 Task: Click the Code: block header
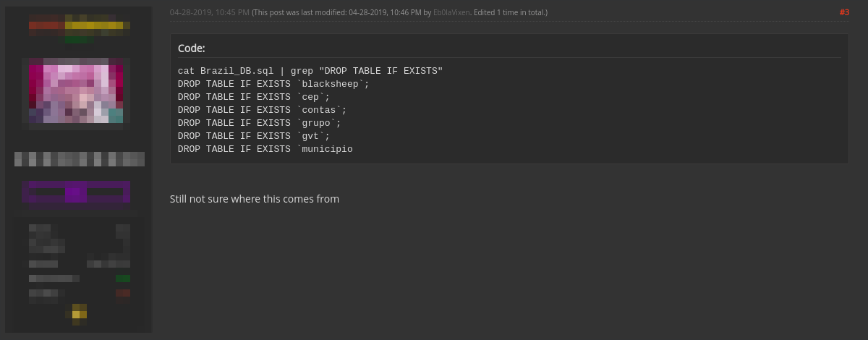point(192,48)
